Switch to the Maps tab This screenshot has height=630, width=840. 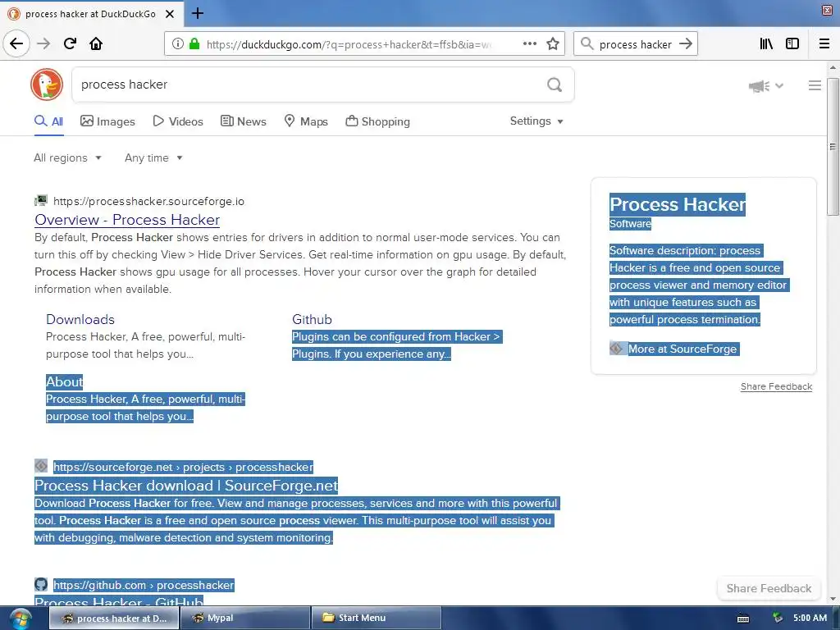tap(306, 121)
